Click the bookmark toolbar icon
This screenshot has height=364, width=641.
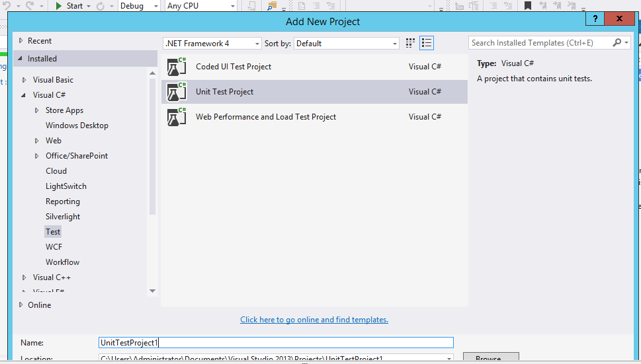click(528, 6)
